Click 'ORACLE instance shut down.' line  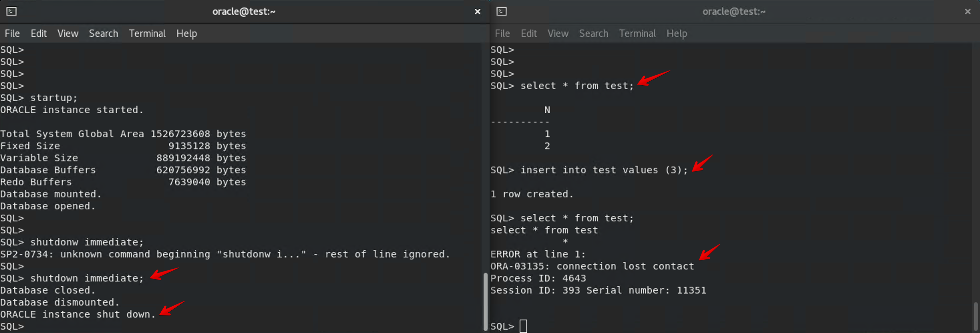(x=78, y=314)
